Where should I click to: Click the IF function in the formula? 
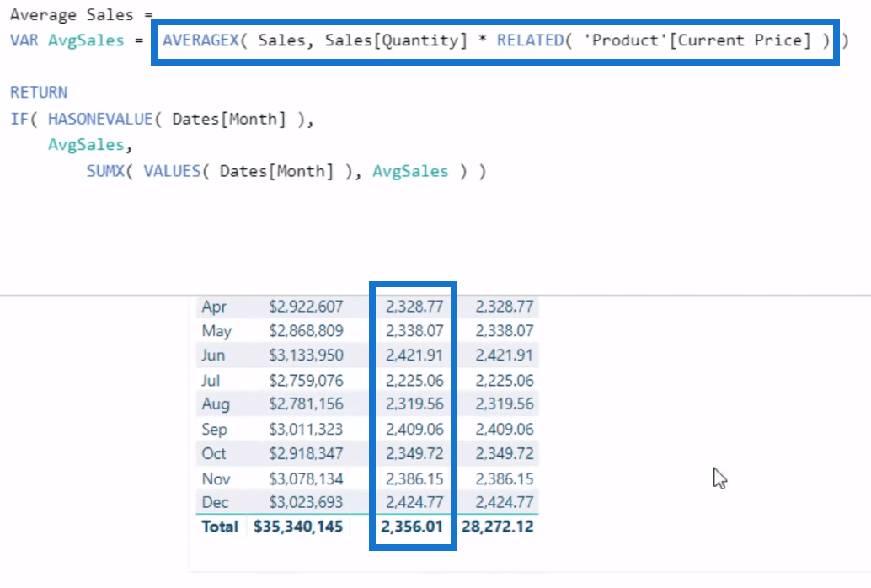(19, 119)
